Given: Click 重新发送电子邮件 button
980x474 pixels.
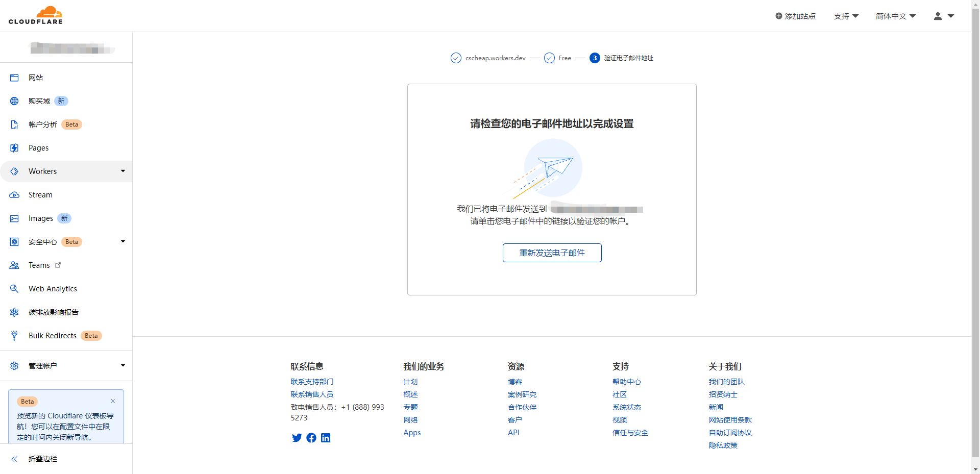Looking at the screenshot, I should click(x=552, y=253).
